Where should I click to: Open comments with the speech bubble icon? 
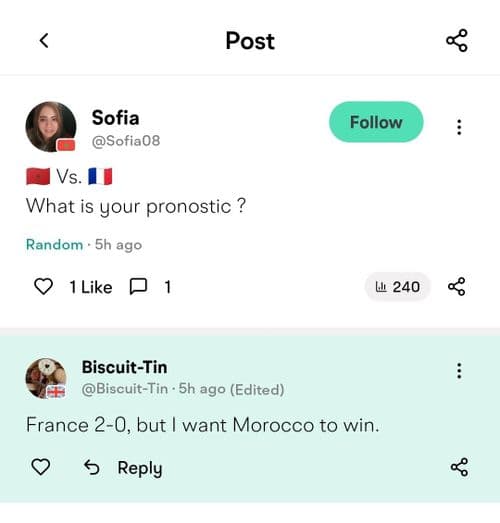(138, 287)
